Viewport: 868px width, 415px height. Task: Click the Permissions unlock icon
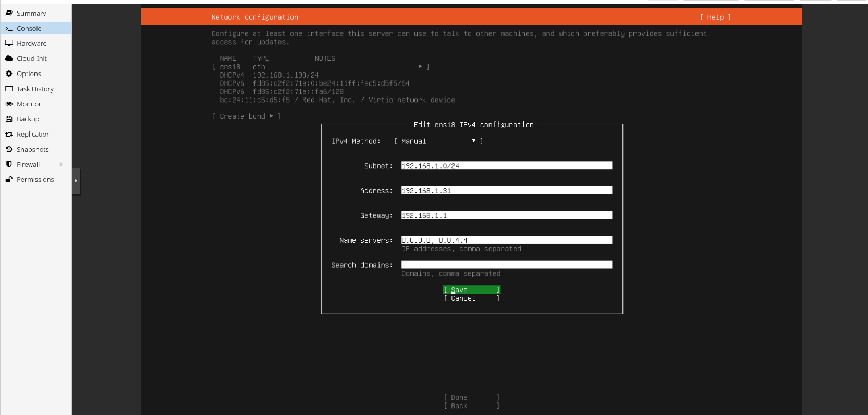click(x=9, y=179)
